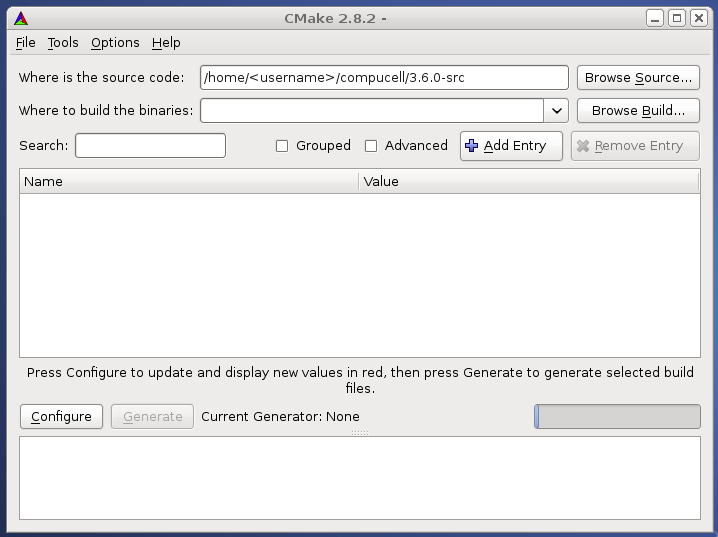This screenshot has width=718, height=537.
Task: Open the File menu
Action: click(x=26, y=43)
